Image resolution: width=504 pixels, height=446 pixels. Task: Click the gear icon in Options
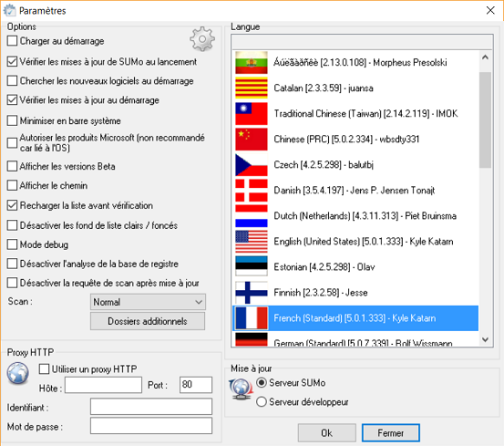tap(202, 39)
